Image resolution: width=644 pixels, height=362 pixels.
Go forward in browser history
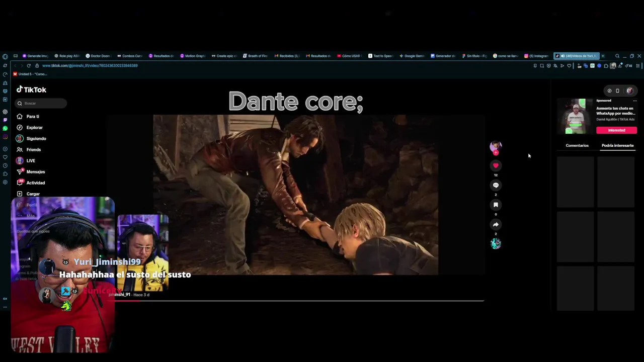coord(22,65)
